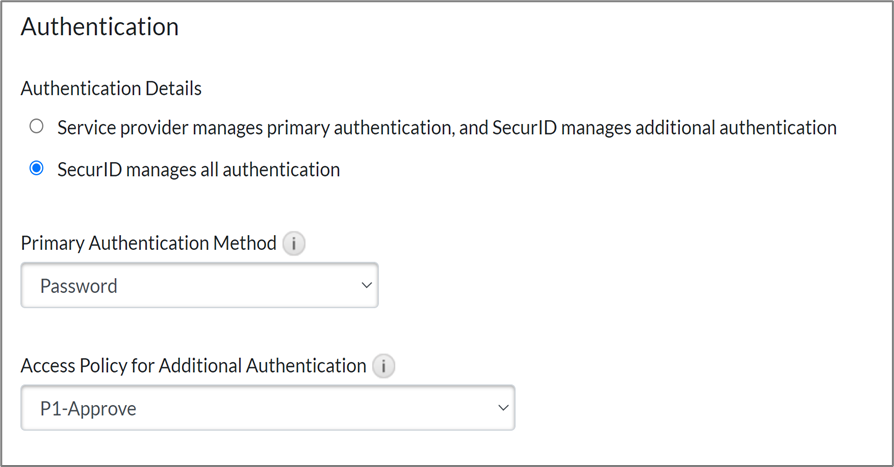Select the SecurID manages all authentication radio

pyautogui.click(x=37, y=169)
